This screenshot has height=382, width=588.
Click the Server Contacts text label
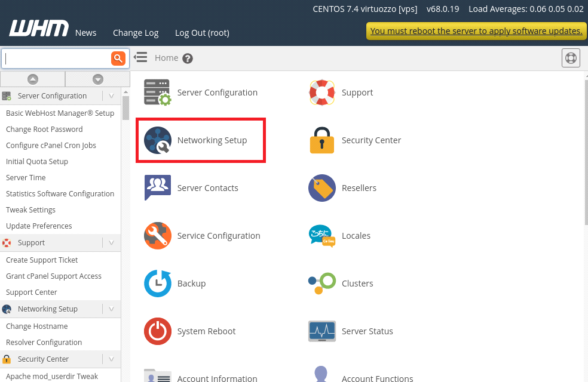click(x=207, y=188)
